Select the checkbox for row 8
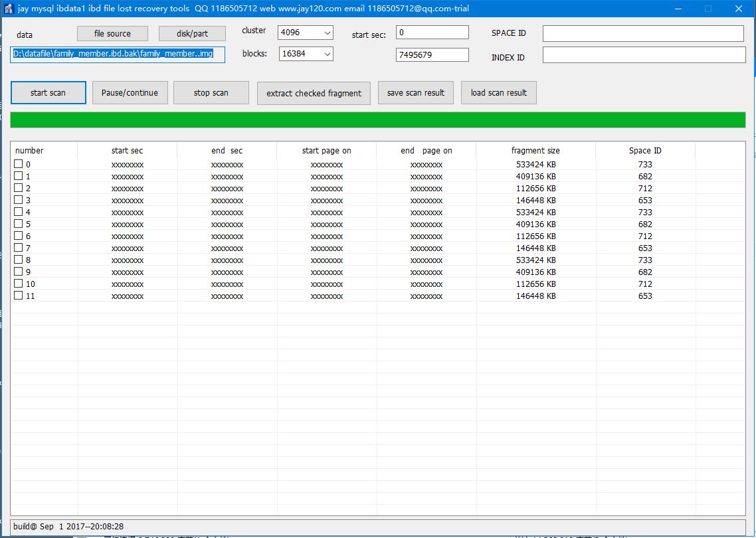The image size is (756, 538). [19, 260]
